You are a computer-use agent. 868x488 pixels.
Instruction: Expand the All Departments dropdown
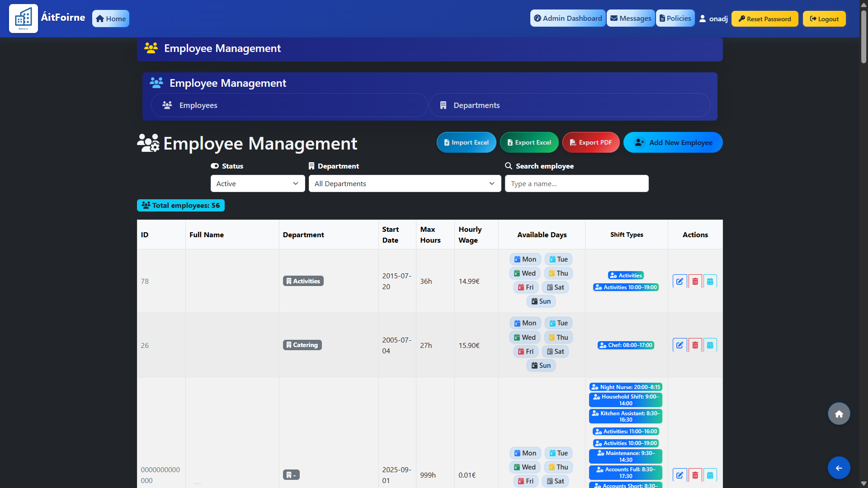[x=405, y=183]
